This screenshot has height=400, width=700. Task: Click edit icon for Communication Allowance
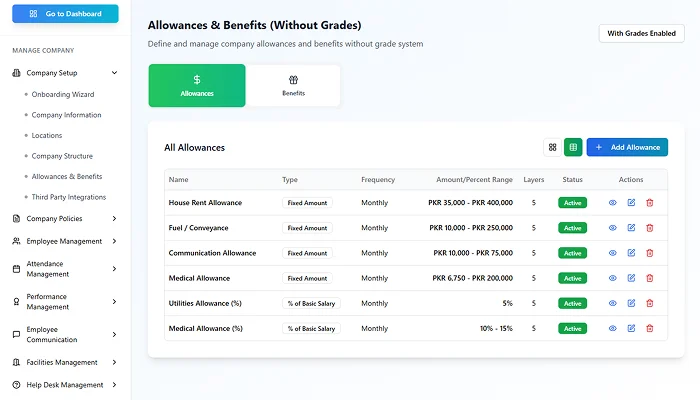631,253
